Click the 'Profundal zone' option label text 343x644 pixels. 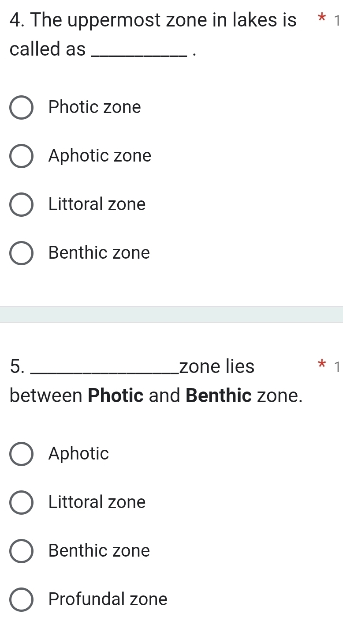pyautogui.click(x=108, y=599)
